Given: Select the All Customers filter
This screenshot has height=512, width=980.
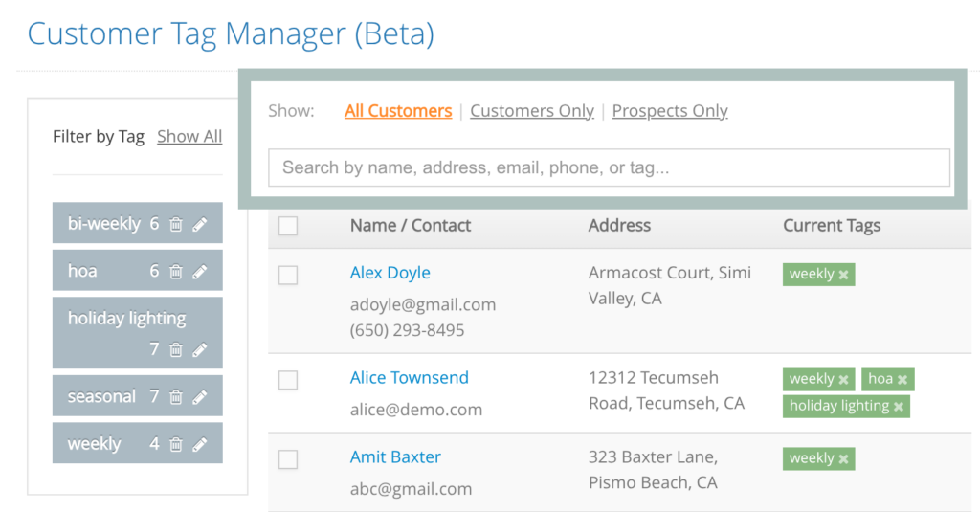Looking at the screenshot, I should (x=398, y=111).
